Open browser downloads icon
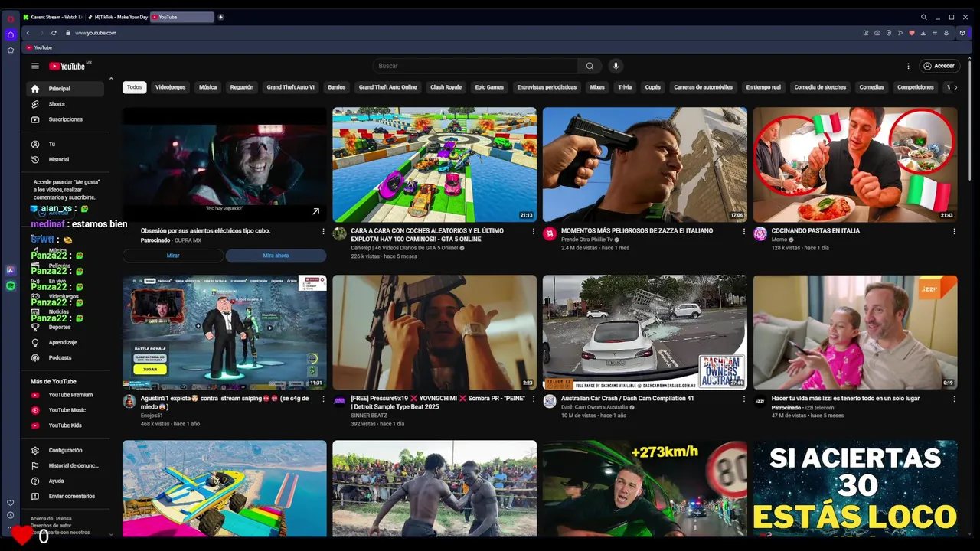980x551 pixels. 923,33
